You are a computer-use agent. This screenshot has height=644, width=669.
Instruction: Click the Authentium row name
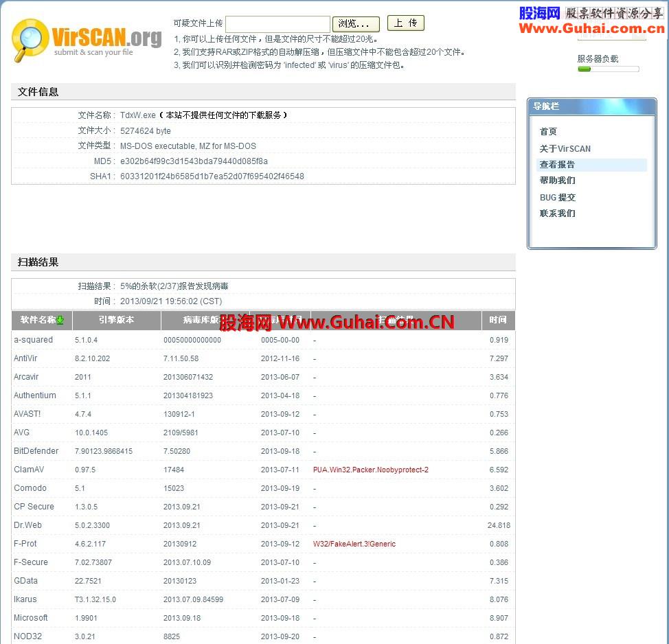tap(35, 395)
